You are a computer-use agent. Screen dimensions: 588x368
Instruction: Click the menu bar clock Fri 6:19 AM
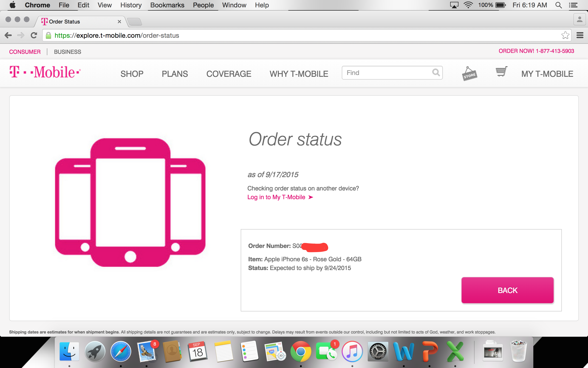530,5
